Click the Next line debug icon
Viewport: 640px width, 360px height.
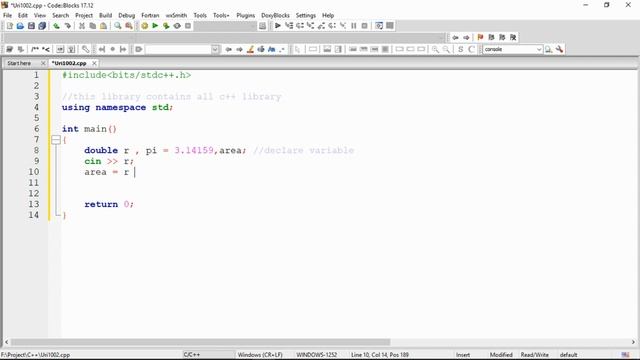[300, 26]
